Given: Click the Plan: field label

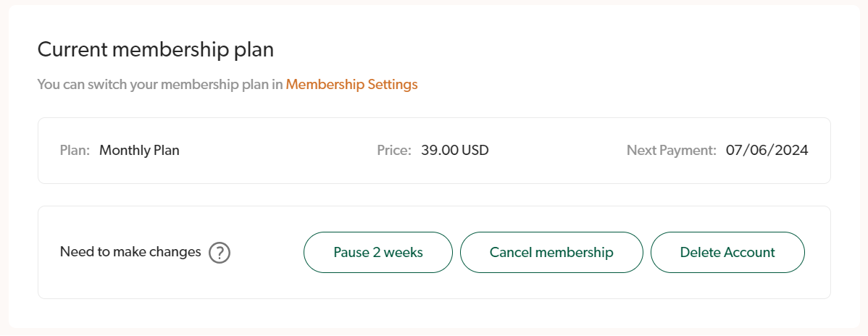Looking at the screenshot, I should coord(75,151).
